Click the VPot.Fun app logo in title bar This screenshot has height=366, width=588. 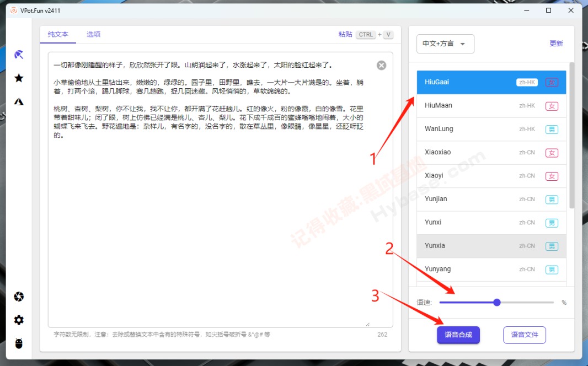click(13, 10)
